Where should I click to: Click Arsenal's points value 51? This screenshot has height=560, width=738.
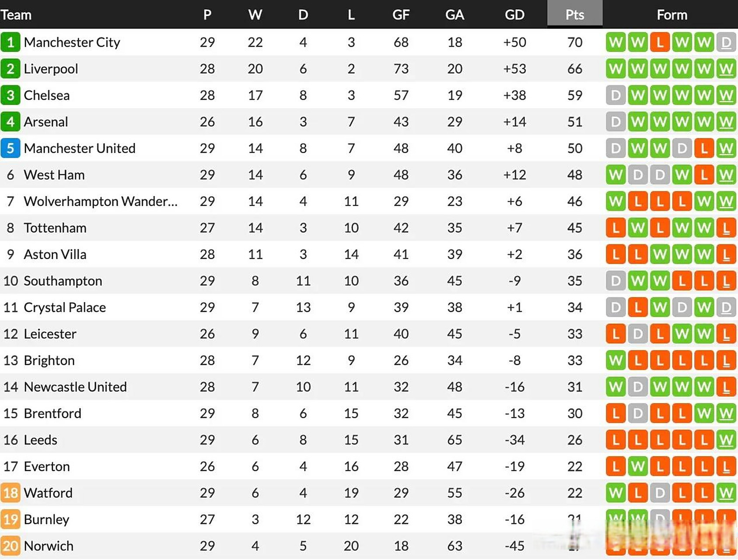[x=574, y=122]
